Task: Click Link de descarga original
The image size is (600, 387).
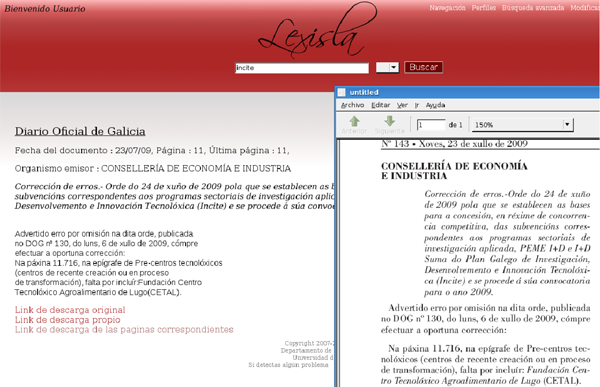Action: pyautogui.click(x=70, y=310)
